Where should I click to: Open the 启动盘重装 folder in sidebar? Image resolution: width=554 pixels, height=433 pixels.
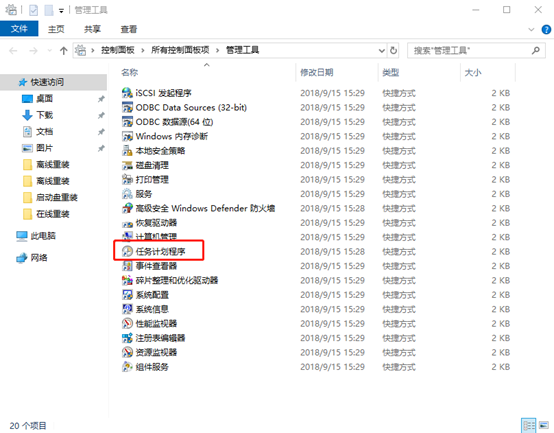[x=57, y=197]
